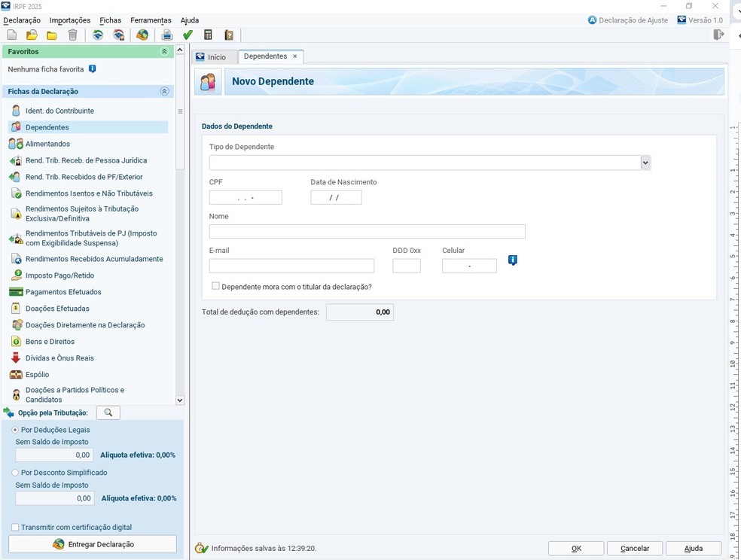Click the globe transmit icon in toolbar
The width and height of the screenshot is (741, 560).
(x=142, y=35)
